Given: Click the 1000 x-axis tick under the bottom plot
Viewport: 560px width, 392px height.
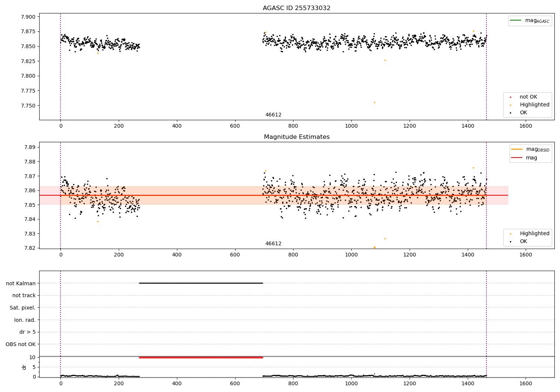Looking at the screenshot, I should click(351, 383).
